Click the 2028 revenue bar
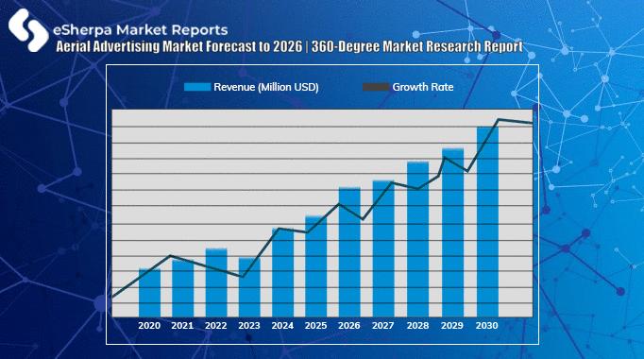This screenshot has width=644, height=359. tap(417, 239)
